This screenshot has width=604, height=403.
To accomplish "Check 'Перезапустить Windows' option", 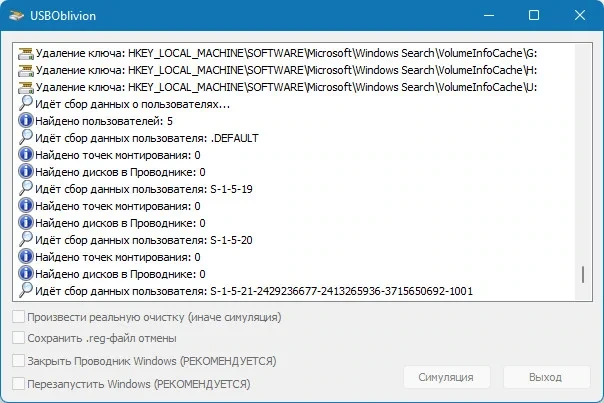I will pyautogui.click(x=18, y=384).
